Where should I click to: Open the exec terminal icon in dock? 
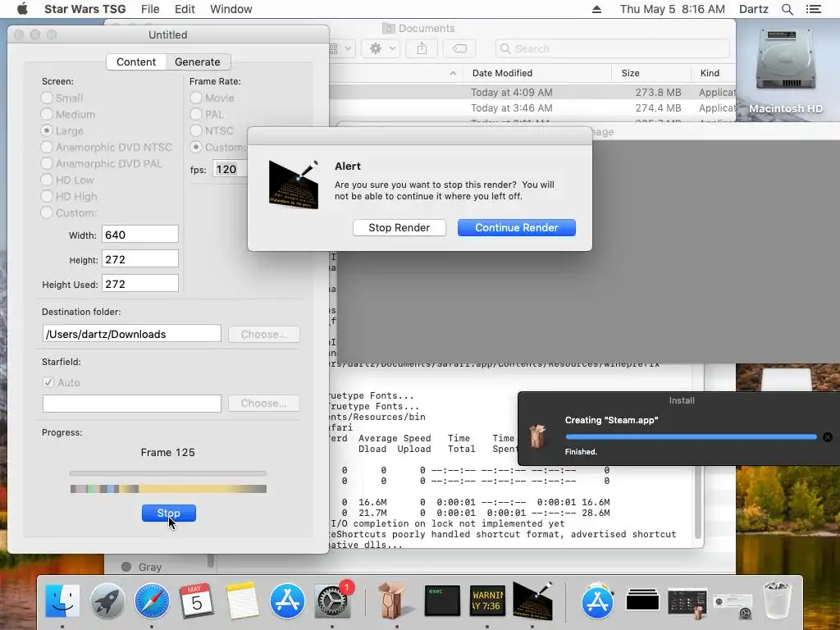coord(442,601)
